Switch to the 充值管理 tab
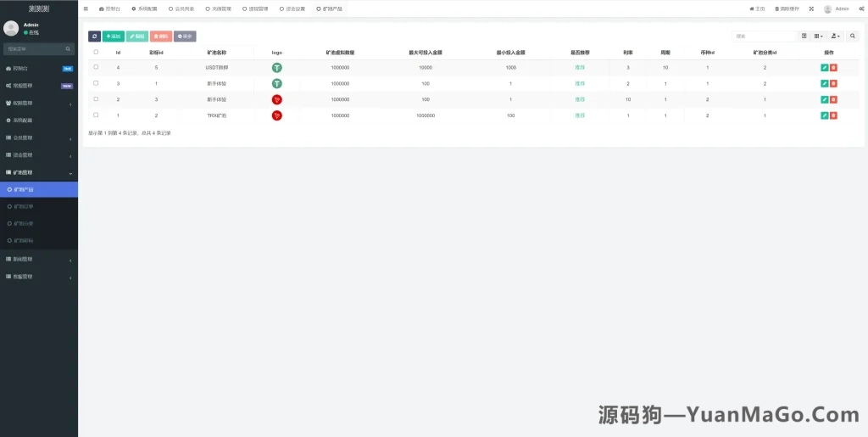The height and width of the screenshot is (437, 868). (x=218, y=8)
